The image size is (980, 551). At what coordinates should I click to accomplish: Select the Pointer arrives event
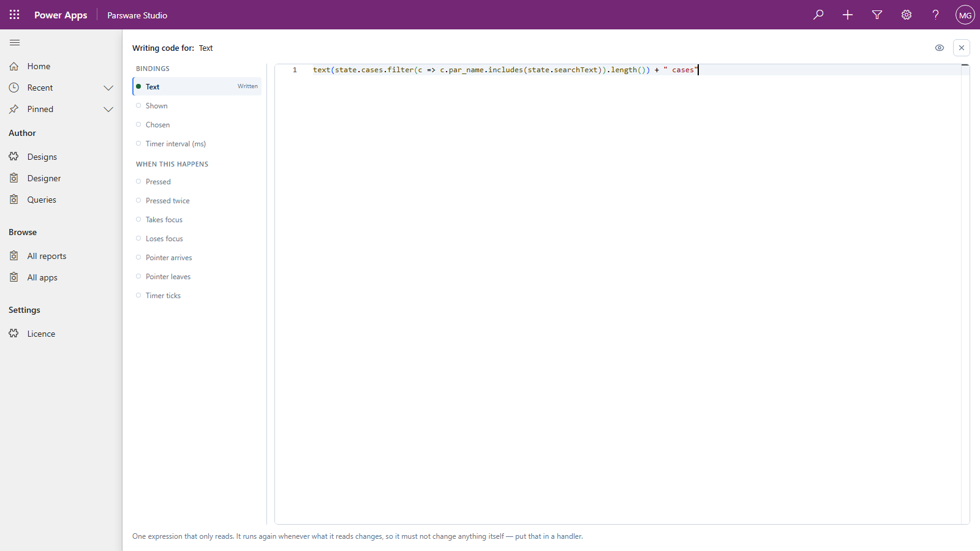point(197,258)
